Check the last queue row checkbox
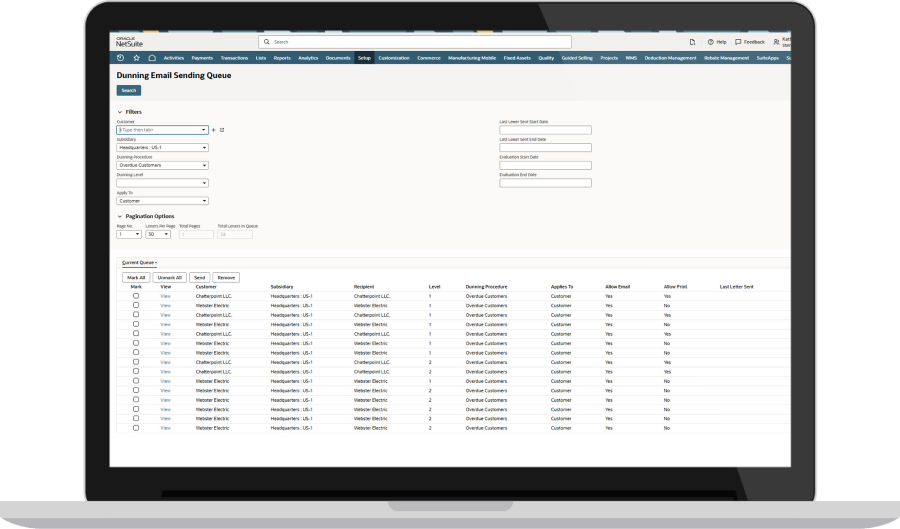The image size is (900, 529). 136,427
